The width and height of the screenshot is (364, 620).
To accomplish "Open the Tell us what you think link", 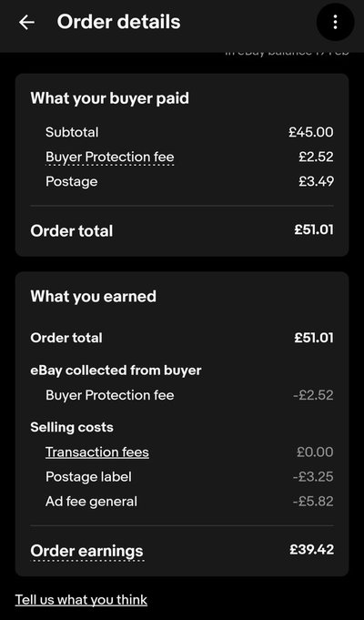I will [x=81, y=600].
